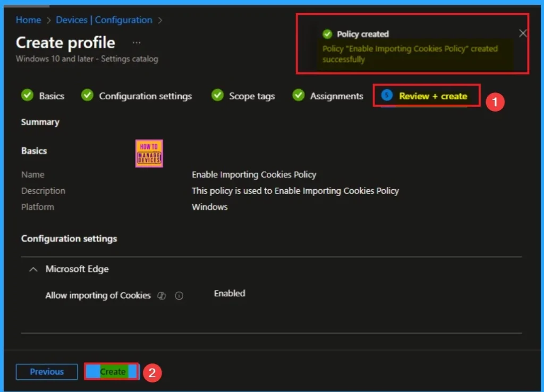Click the Policy created successfully message text

410,54
